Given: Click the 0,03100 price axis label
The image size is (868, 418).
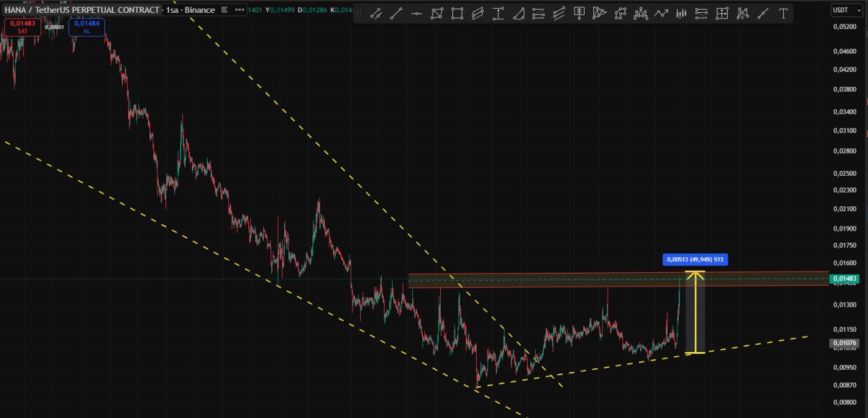Looking at the screenshot, I should click(x=845, y=130).
